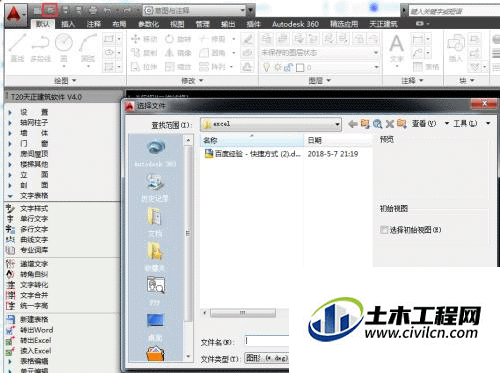500x373 pixels.
Task: Choose the 缩放 scale tool
Action: coord(178,67)
